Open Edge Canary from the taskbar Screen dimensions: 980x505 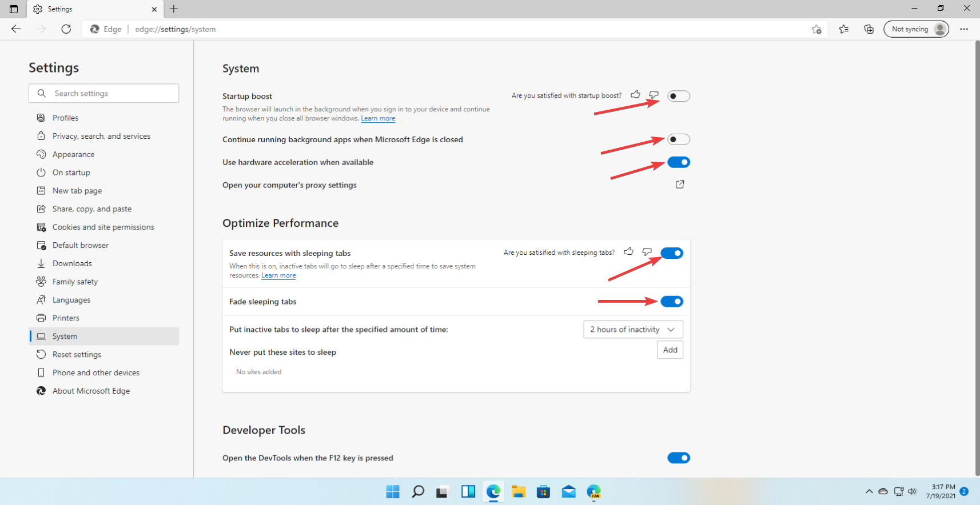coord(593,491)
